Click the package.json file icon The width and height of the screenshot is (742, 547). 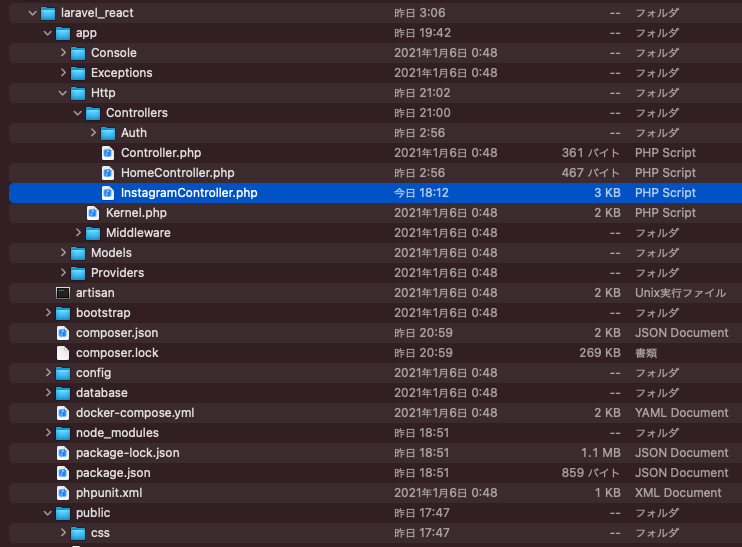62,473
